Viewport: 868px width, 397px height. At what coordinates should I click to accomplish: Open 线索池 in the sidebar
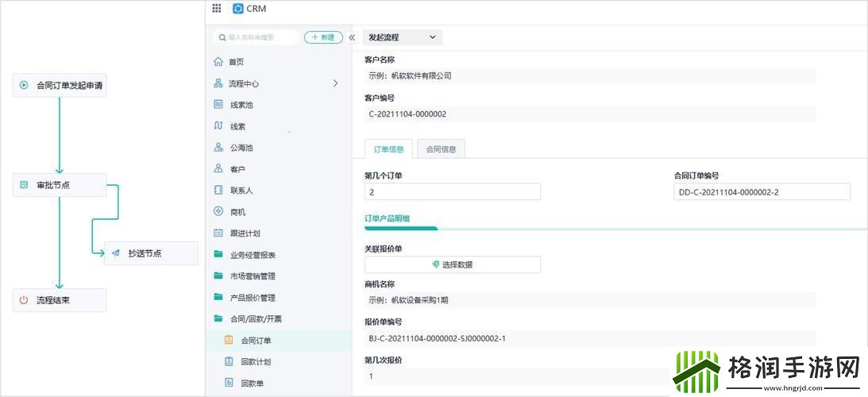(x=279, y=105)
